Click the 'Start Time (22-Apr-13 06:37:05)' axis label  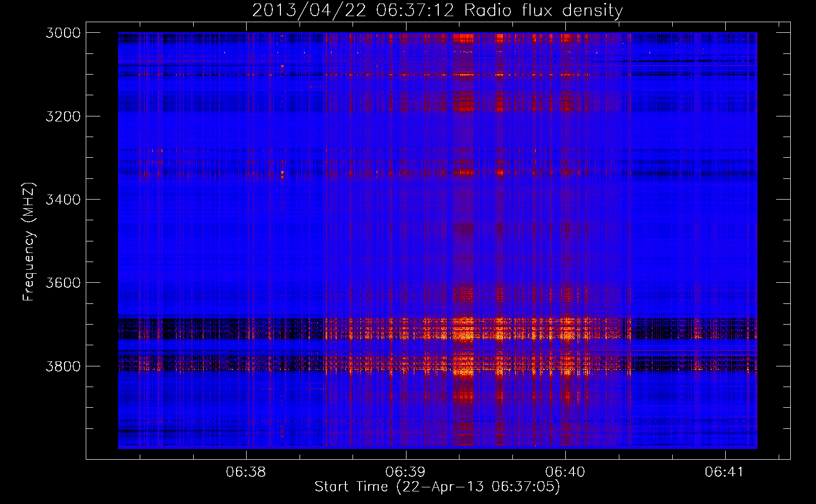pyautogui.click(x=437, y=487)
